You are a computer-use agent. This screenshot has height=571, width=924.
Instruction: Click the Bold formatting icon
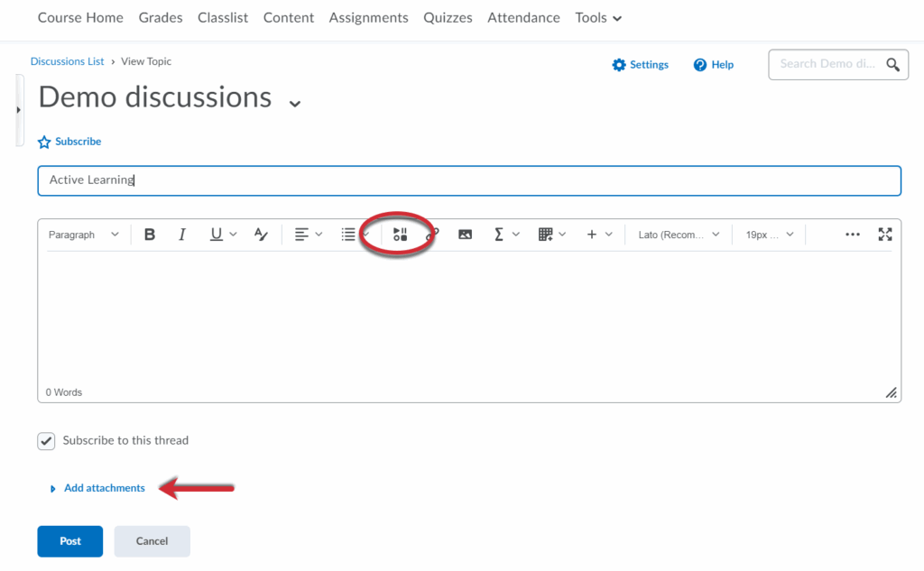pyautogui.click(x=150, y=235)
